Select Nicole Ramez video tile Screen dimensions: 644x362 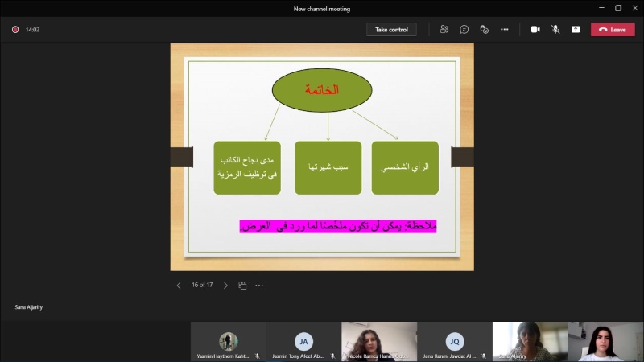379,341
